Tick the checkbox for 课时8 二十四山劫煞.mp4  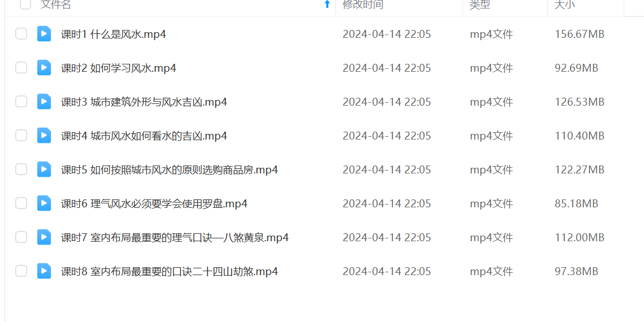pyautogui.click(x=21, y=271)
